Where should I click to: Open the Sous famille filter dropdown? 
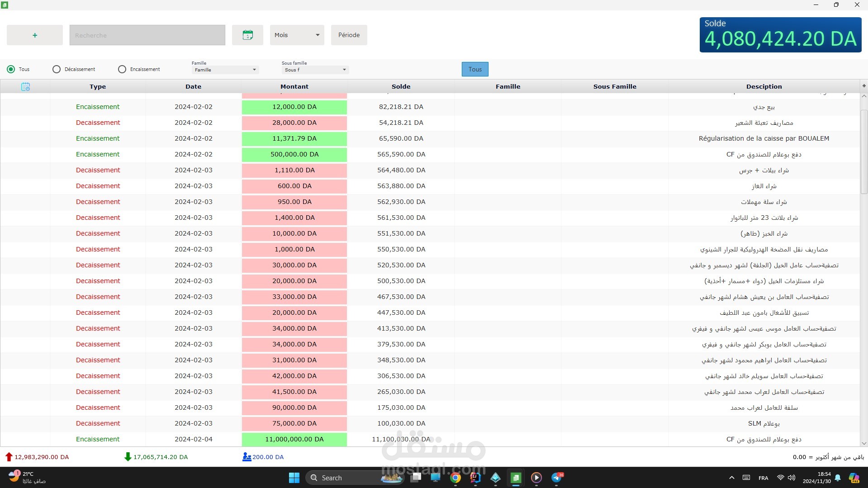pos(315,70)
